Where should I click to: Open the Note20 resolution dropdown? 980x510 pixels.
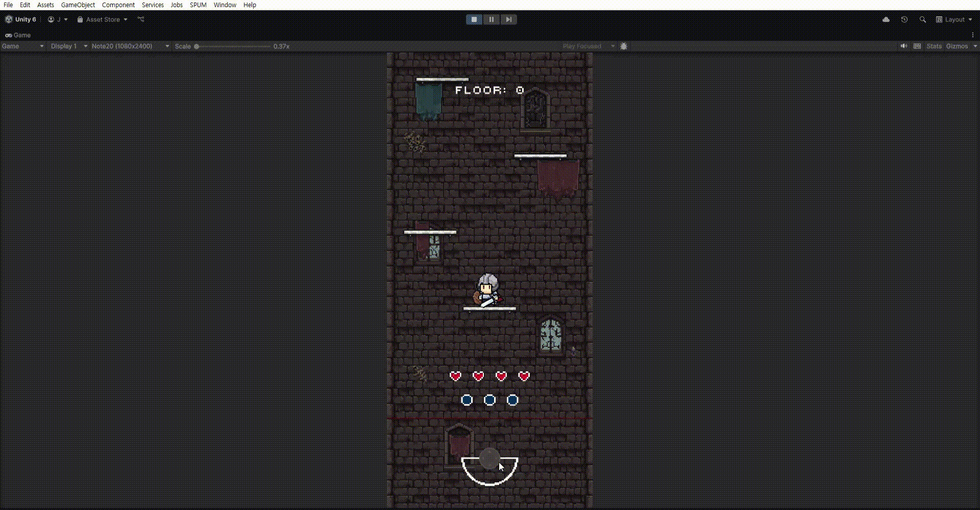pyautogui.click(x=130, y=46)
